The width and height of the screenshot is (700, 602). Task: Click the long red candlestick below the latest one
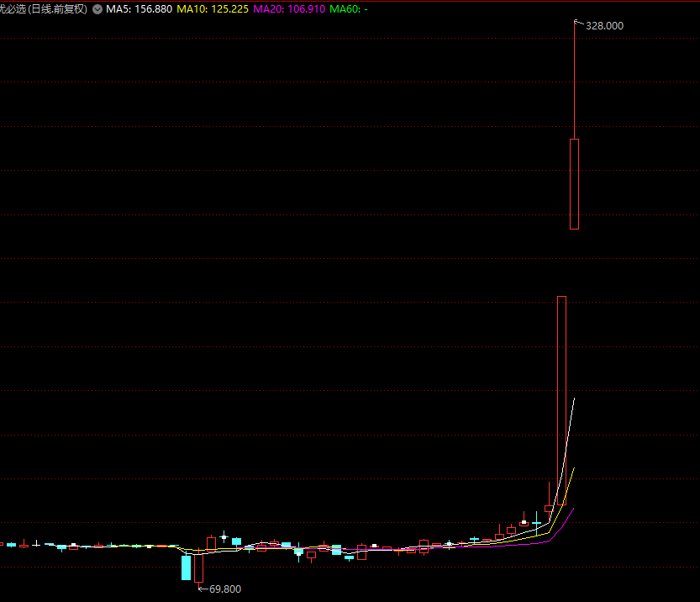click(561, 400)
